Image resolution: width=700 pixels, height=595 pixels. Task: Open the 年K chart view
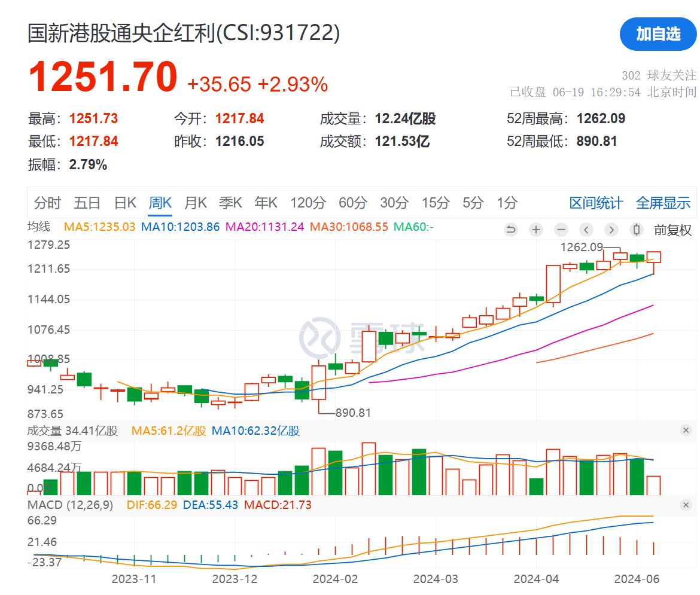(x=266, y=203)
